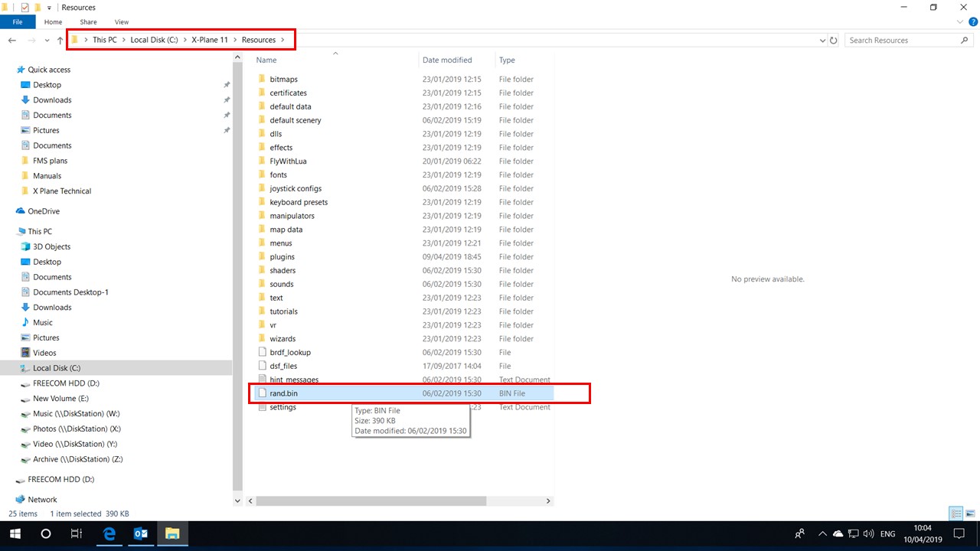Open the volume control in system tray
980x551 pixels.
[869, 533]
